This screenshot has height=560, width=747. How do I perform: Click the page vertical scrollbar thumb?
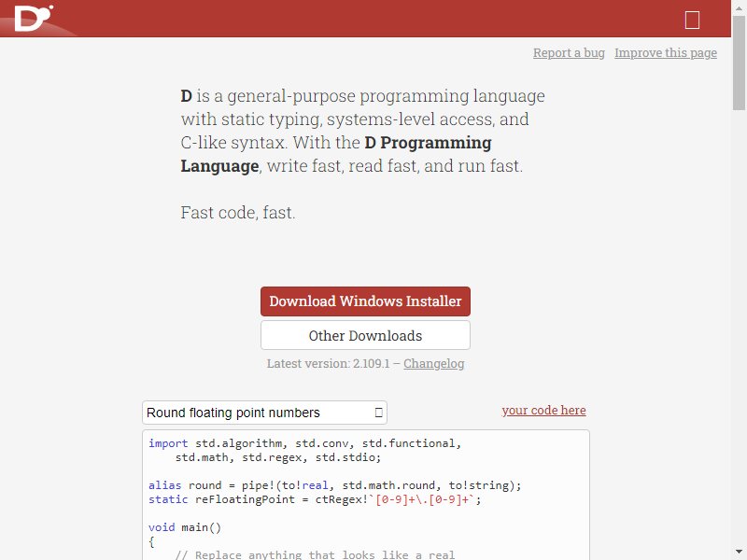pos(739,63)
